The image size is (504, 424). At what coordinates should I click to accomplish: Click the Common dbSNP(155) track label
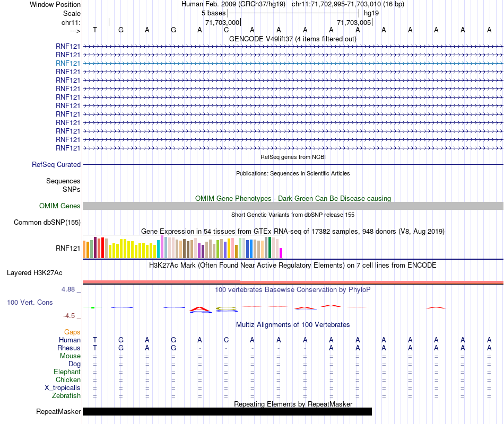(x=47, y=222)
